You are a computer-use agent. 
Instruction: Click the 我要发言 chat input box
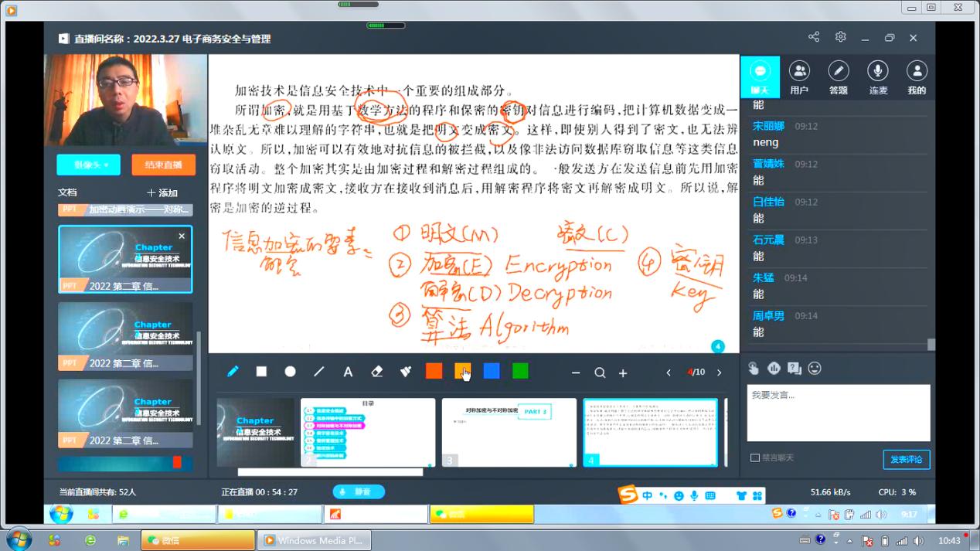tap(838, 413)
